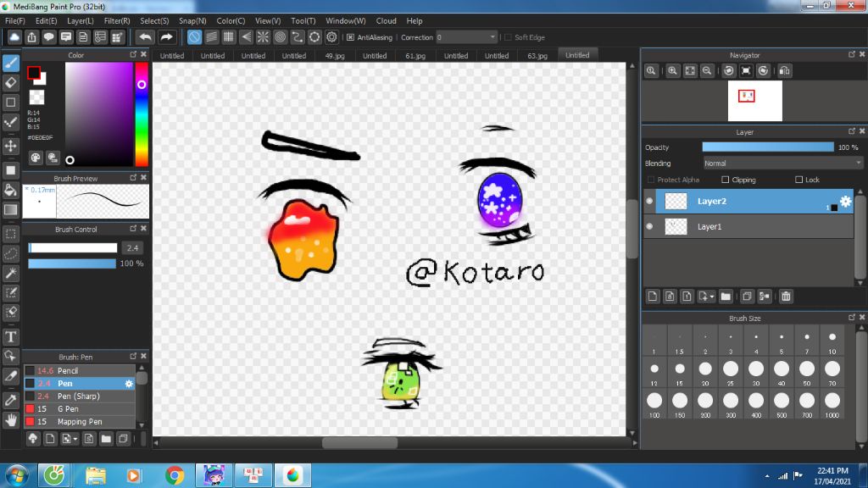Select the foreground color swatch

point(34,73)
